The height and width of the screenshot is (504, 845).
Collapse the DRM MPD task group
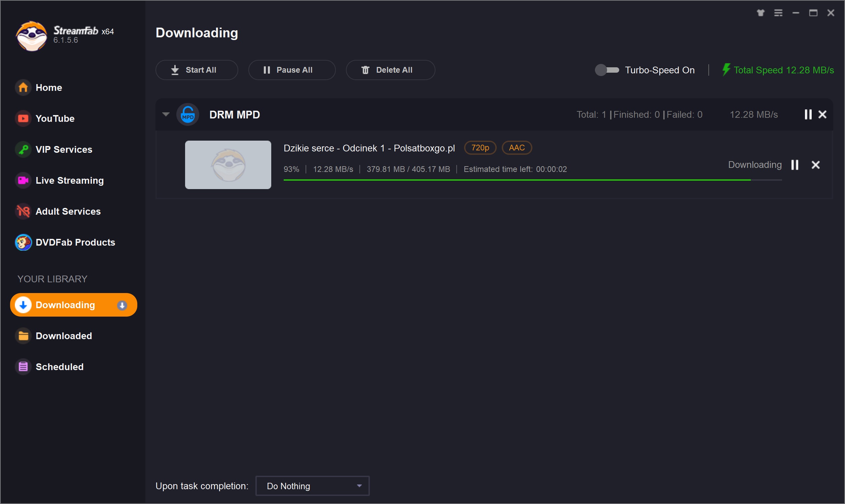(x=166, y=114)
